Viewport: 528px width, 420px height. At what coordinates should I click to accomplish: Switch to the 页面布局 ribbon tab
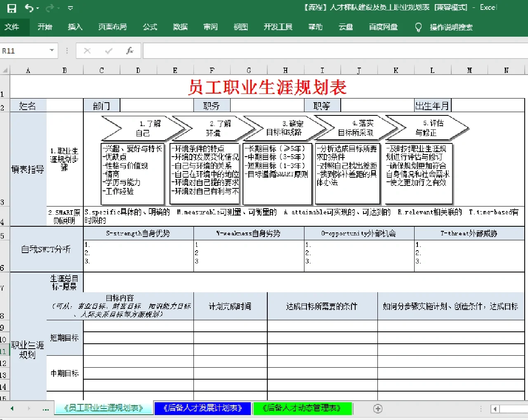point(113,27)
